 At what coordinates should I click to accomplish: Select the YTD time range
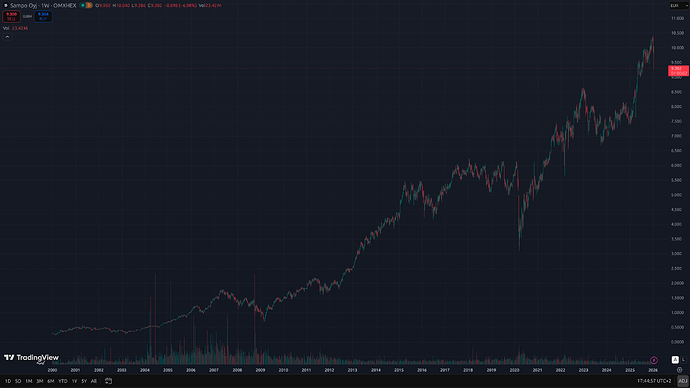[63, 381]
